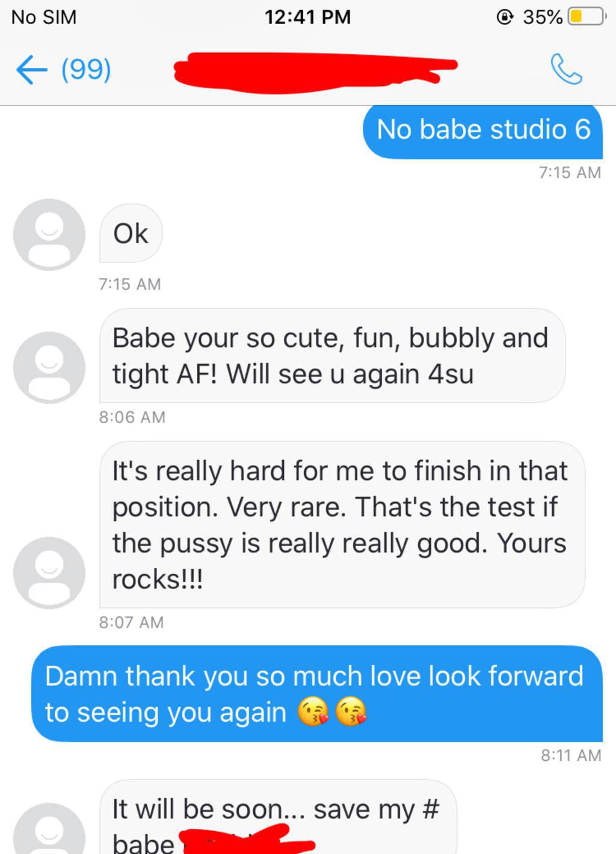Tap the "Will see u again 4su" message
The height and width of the screenshot is (854, 616).
331,356
